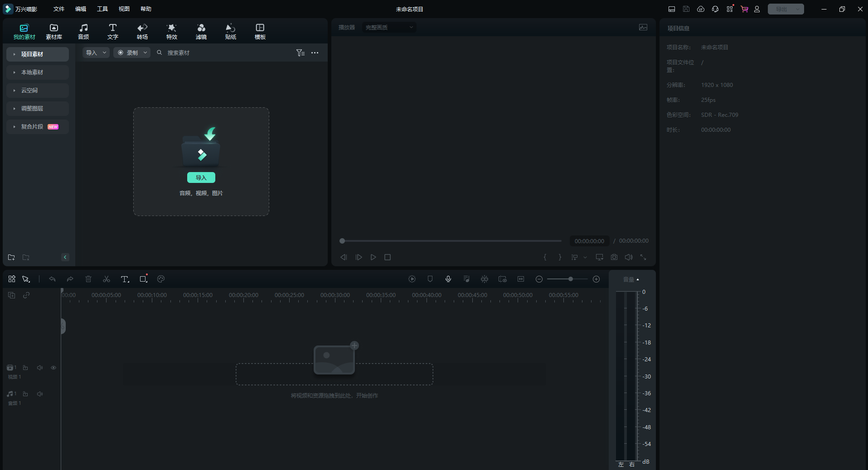Click the shopping cart icon in title bar
Viewport: 868px width, 470px height.
pos(744,9)
